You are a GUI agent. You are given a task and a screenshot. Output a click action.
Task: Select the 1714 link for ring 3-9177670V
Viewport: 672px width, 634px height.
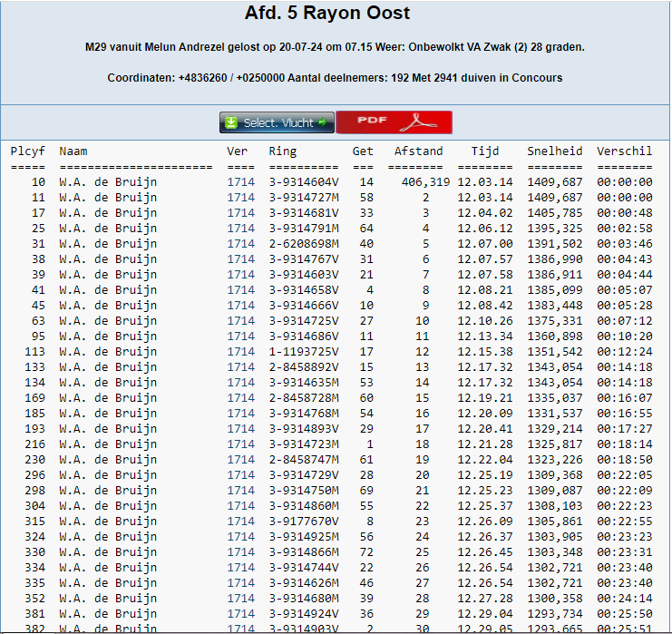pos(240,522)
